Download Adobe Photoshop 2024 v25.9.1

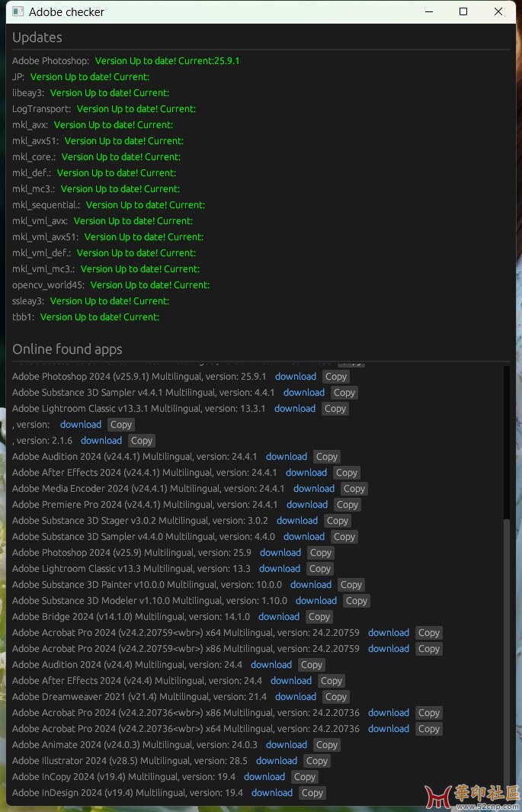[x=296, y=377]
